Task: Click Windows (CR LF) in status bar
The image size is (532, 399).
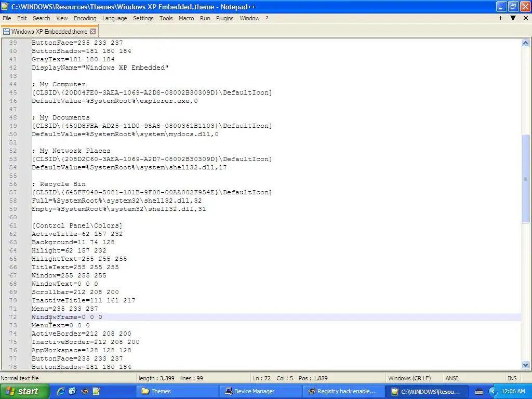Action: [409, 378]
